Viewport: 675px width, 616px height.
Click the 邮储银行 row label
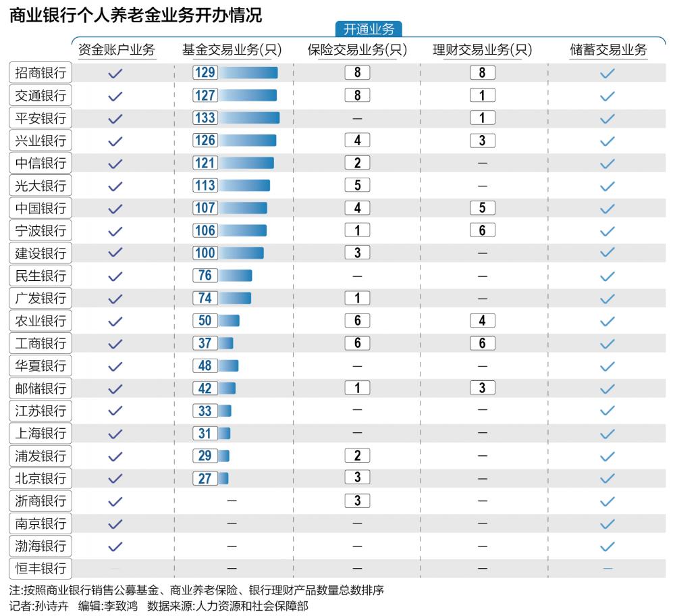(x=40, y=388)
